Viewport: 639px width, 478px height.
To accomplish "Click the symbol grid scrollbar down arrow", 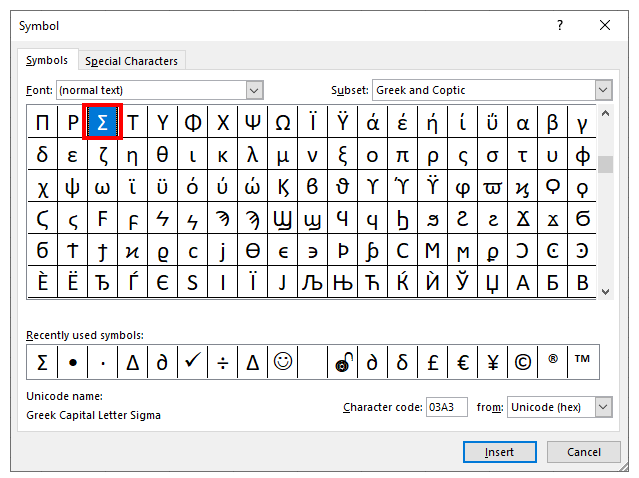I will 604,291.
